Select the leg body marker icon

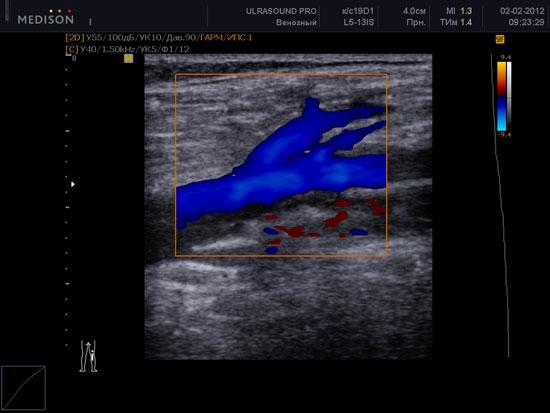point(88,356)
